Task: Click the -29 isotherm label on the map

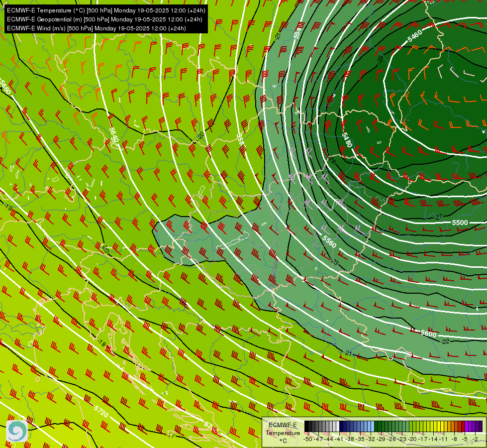Action: pos(380,59)
